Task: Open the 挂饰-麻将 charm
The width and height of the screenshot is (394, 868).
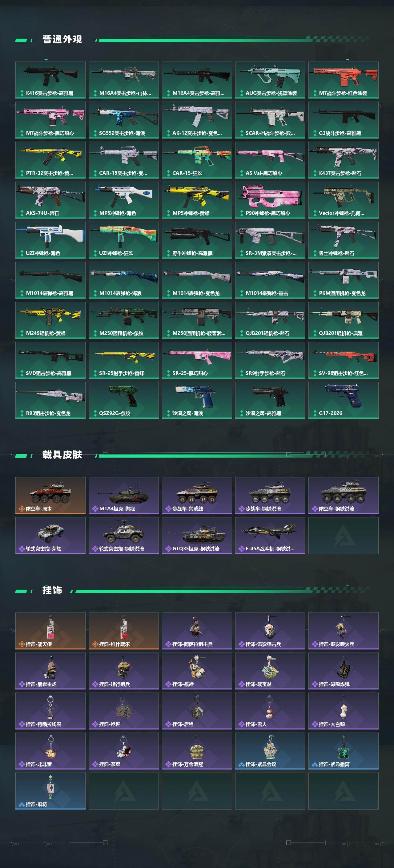Action: pyautogui.click(x=50, y=791)
